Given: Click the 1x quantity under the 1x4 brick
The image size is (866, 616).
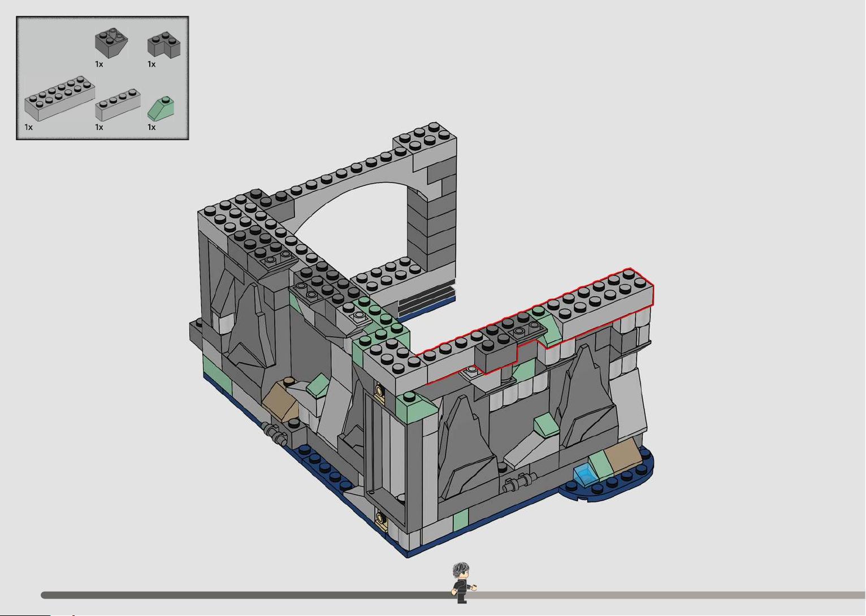Looking at the screenshot, I should tap(99, 127).
